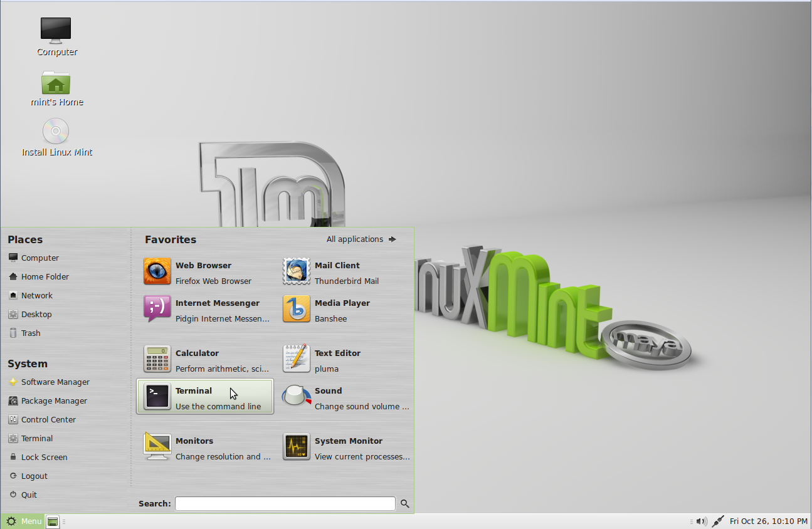Click the volume speaker tray icon
The width and height of the screenshot is (812, 529).
coord(702,521)
